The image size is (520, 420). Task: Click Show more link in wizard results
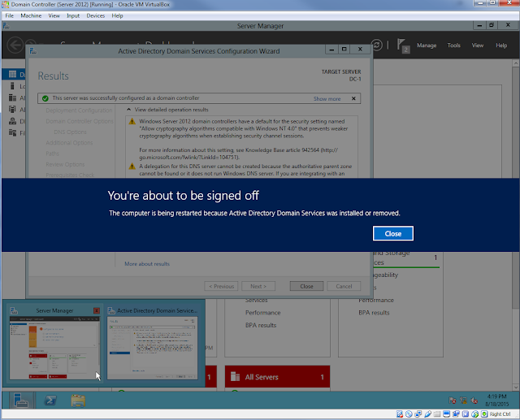pos(327,99)
